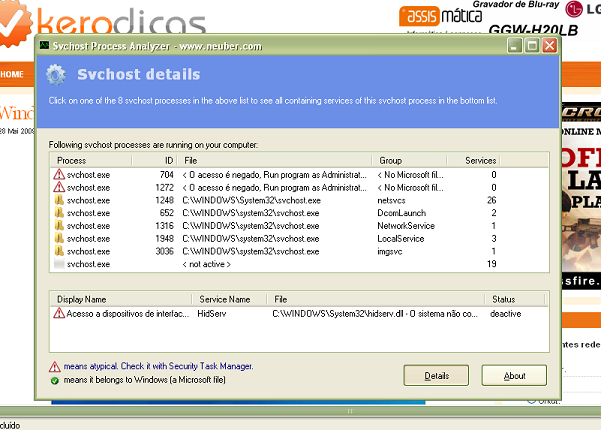Select the ID value 1948

pyautogui.click(x=164, y=238)
